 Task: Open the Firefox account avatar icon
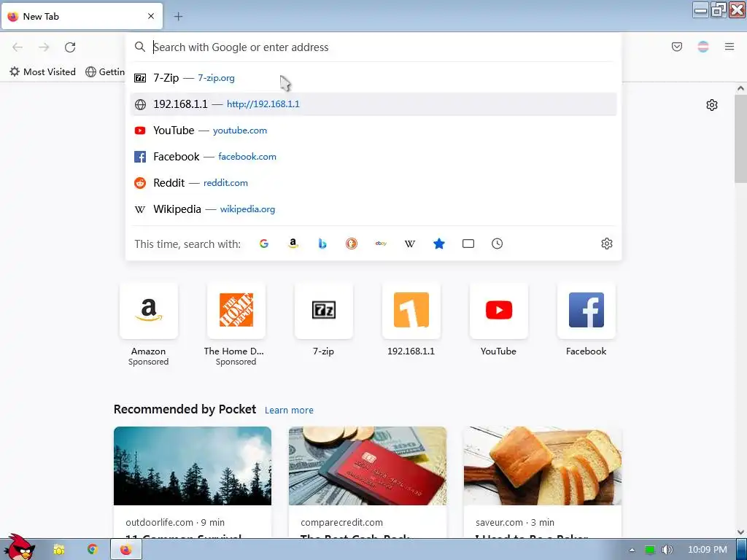703,47
